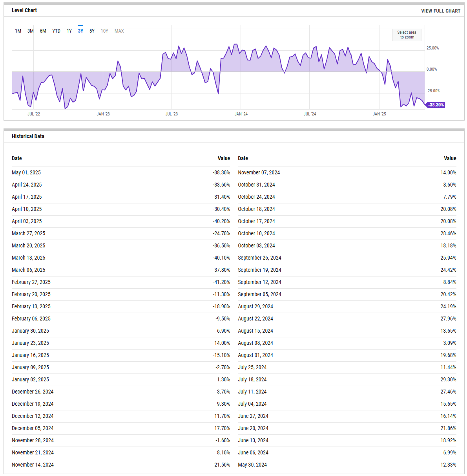This screenshot has height=476, width=467.
Task: Select the July 04, 2024 date cell
Action: click(x=252, y=404)
